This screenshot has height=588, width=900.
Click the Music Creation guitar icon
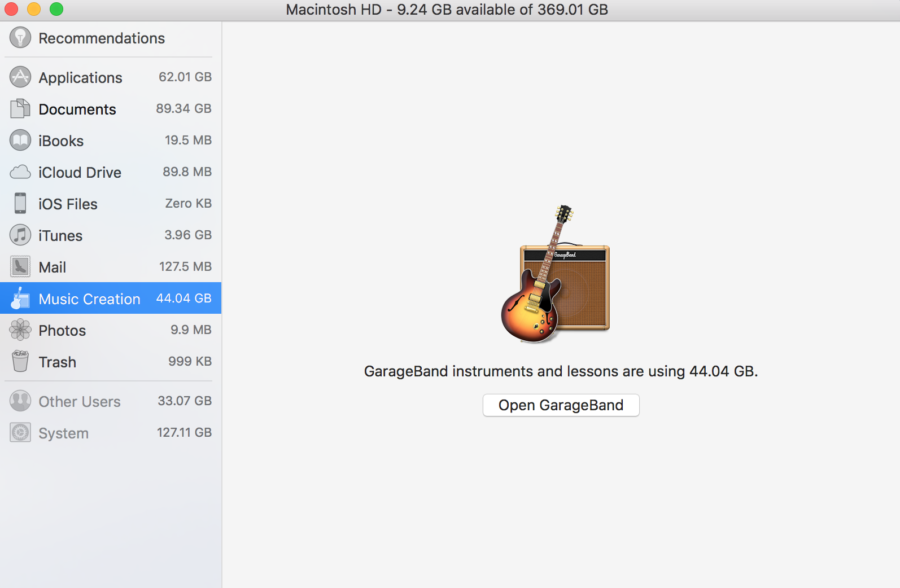click(x=20, y=298)
